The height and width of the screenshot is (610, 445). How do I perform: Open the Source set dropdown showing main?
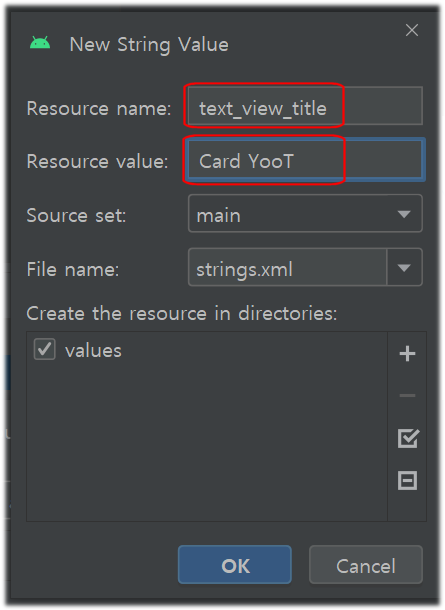coord(305,214)
